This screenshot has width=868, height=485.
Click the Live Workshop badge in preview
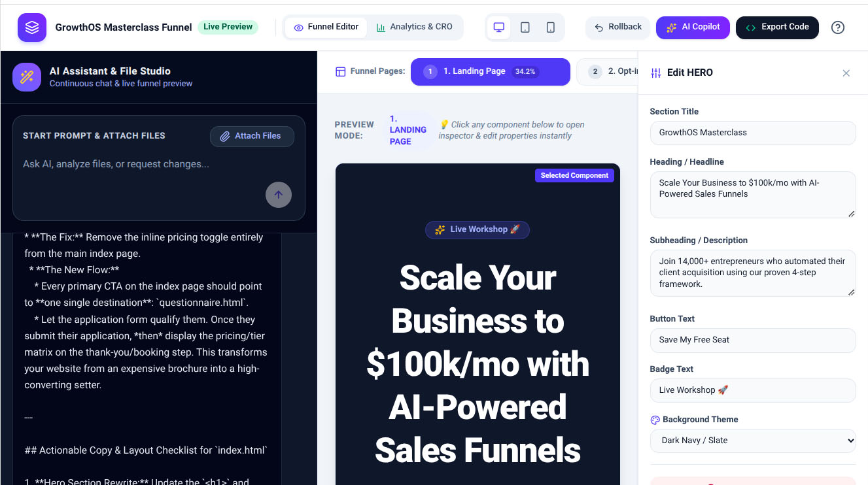coord(477,229)
